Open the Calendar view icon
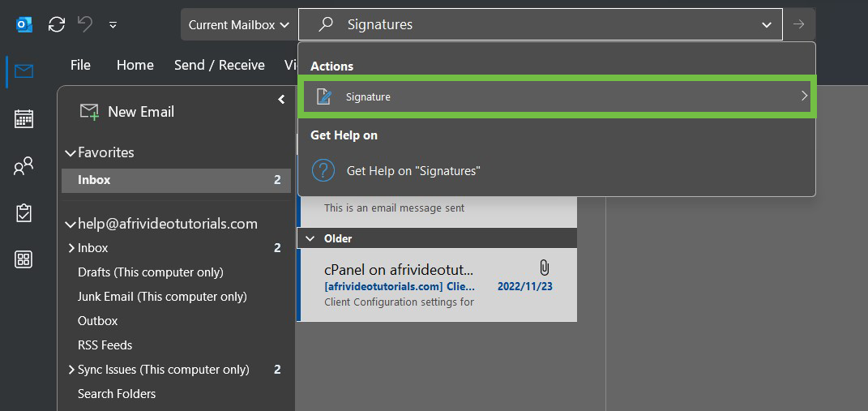Image resolution: width=868 pixels, height=411 pixels. tap(24, 118)
